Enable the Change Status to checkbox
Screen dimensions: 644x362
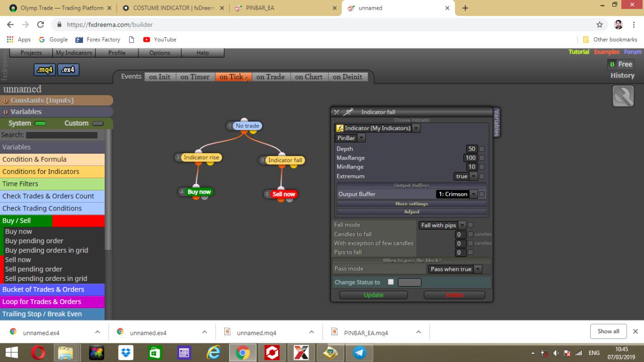pyautogui.click(x=390, y=282)
